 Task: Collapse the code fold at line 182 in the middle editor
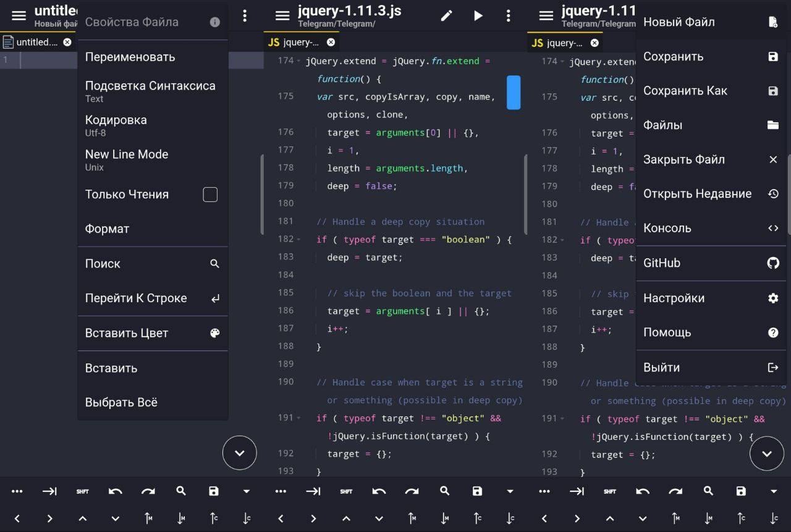coord(299,240)
